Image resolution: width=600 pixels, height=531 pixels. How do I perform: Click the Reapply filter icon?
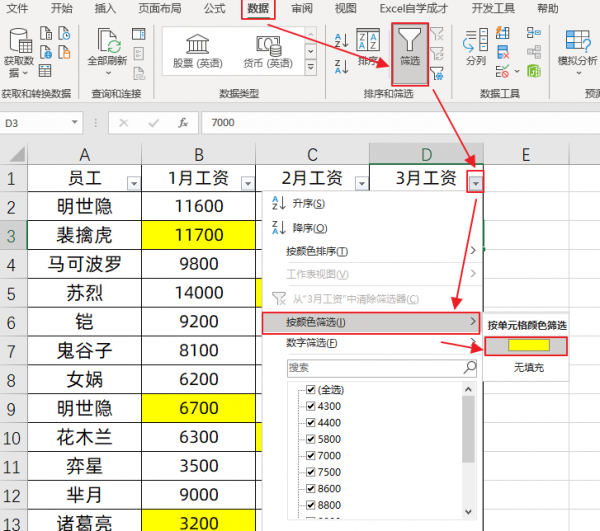437,54
